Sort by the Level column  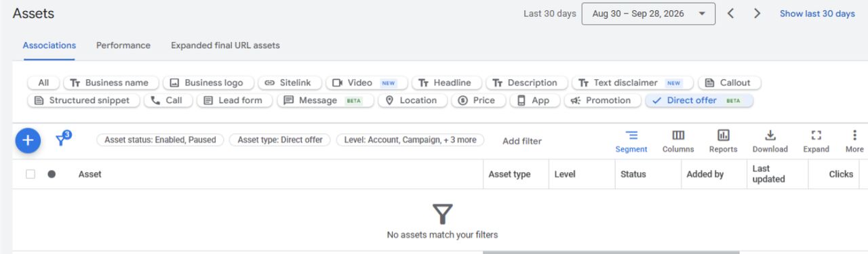[x=565, y=174]
